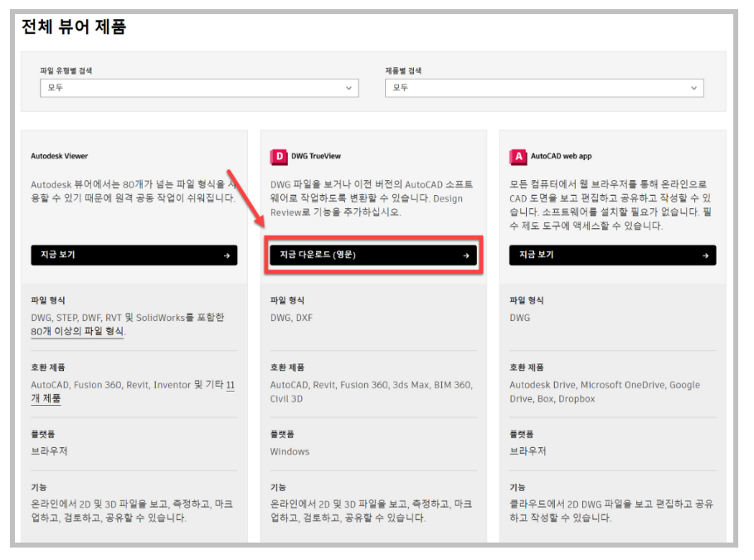Click the 제품별 검색 label

(403, 71)
